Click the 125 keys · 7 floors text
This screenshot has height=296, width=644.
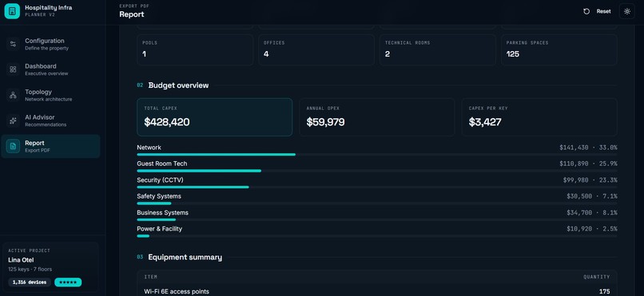point(30,270)
